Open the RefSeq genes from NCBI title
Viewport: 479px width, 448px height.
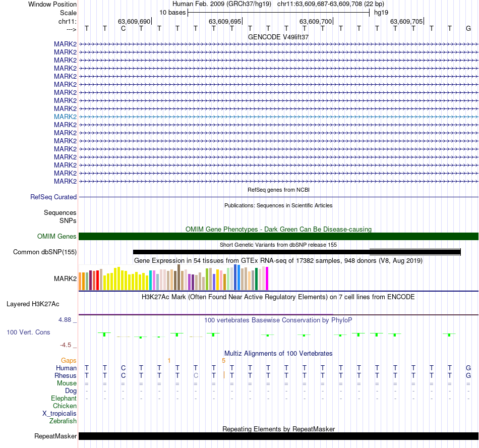click(278, 190)
